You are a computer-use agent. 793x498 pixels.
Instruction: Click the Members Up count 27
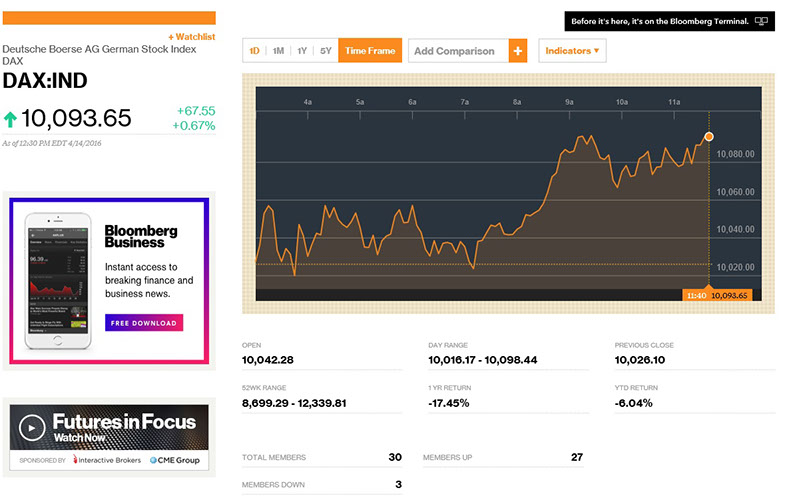pos(577,457)
